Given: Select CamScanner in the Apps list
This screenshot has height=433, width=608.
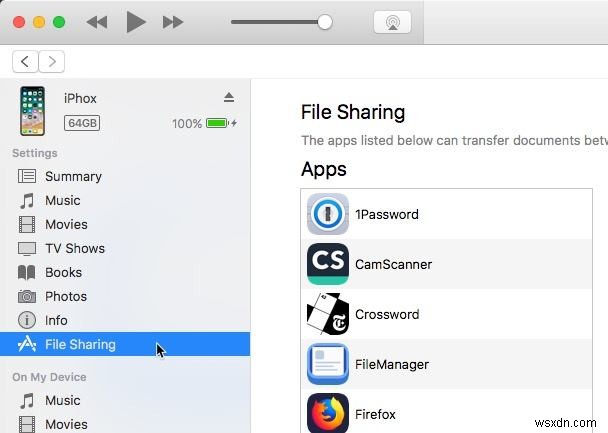Looking at the screenshot, I should click(446, 264).
